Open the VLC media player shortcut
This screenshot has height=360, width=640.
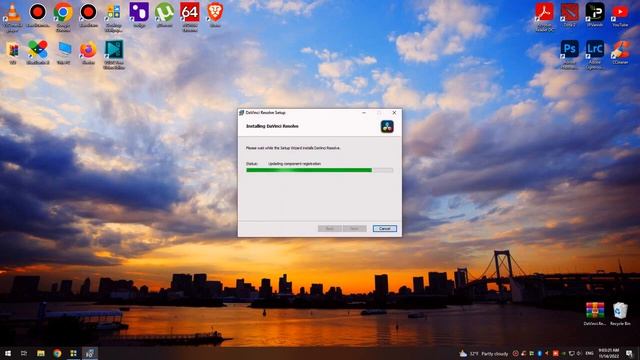pyautogui.click(x=13, y=16)
